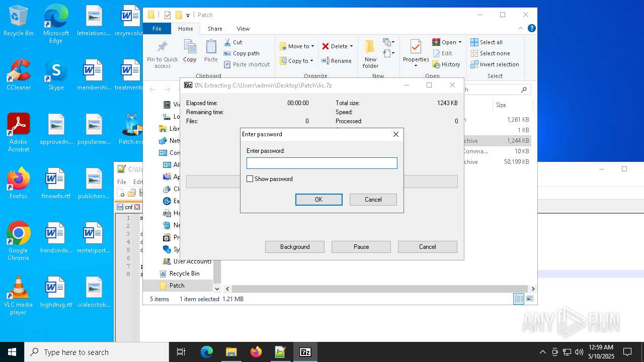
Task: Open highdrug.rtf desktop file
Action: tap(56, 292)
